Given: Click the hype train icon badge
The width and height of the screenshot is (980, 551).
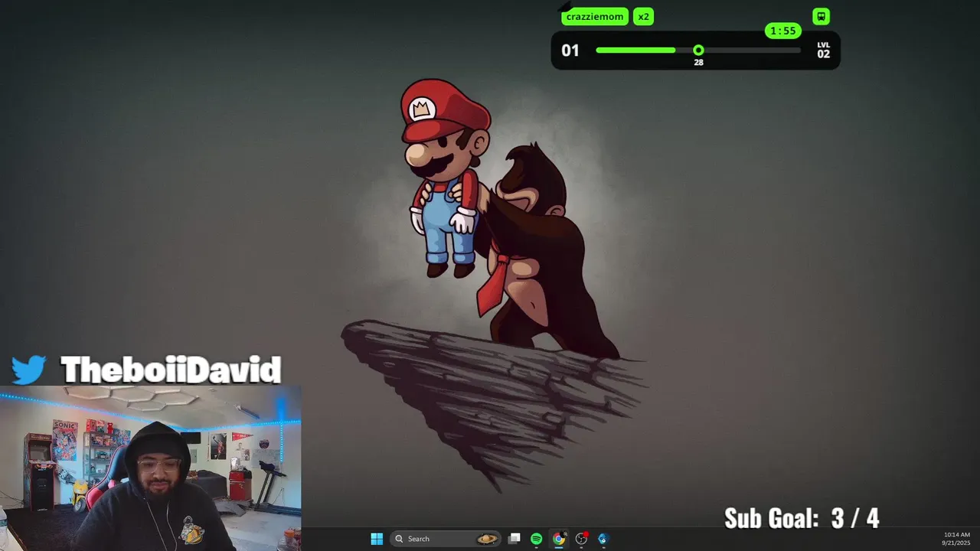Looking at the screenshot, I should click(x=821, y=16).
